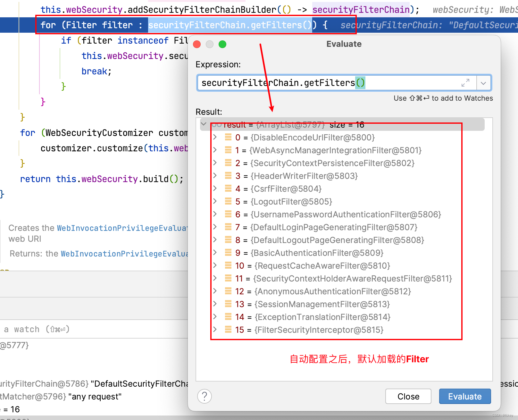Click the object icon of CsrfFilter row
This screenshot has width=518, height=420.
tap(228, 189)
